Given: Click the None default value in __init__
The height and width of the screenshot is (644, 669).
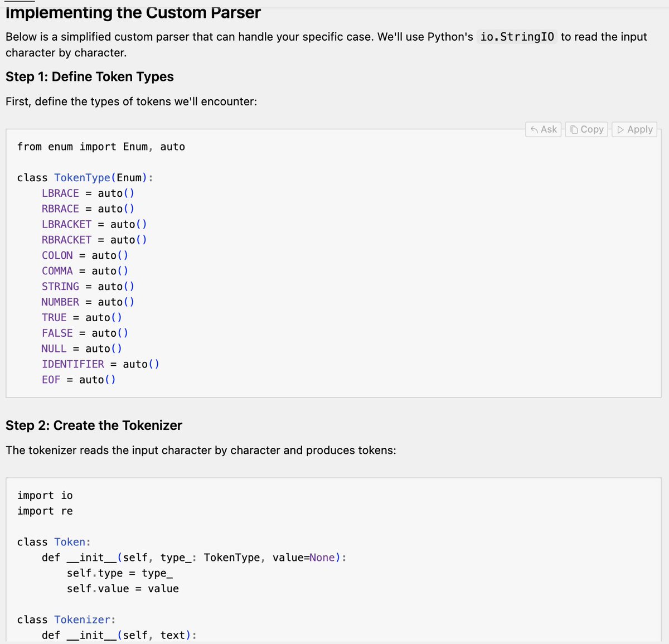Looking at the screenshot, I should click(x=322, y=558).
